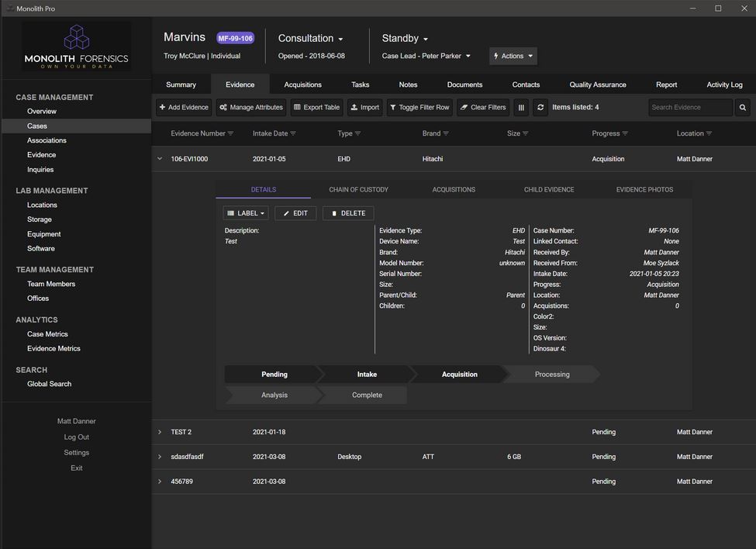Open Brand column filter icon
The image size is (756, 549).
click(x=446, y=133)
